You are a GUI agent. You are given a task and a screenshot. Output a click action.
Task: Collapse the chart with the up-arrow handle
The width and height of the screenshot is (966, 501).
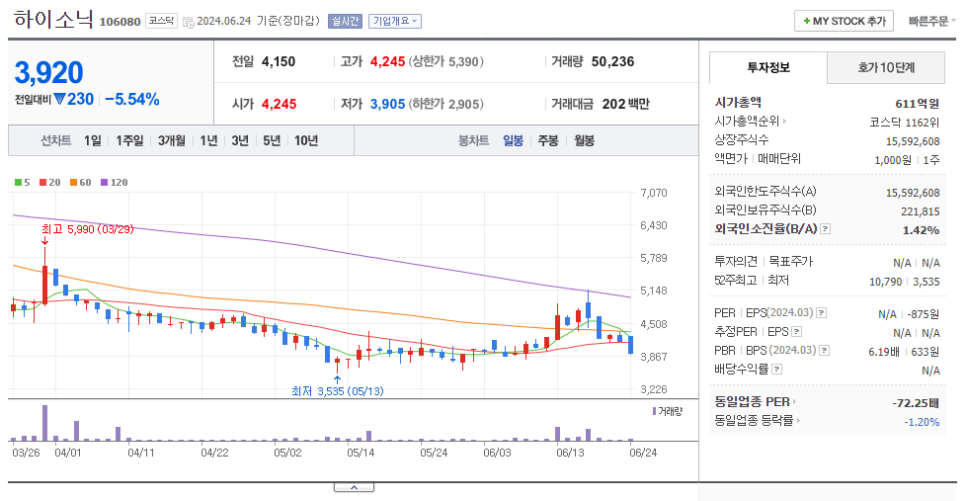(x=354, y=487)
